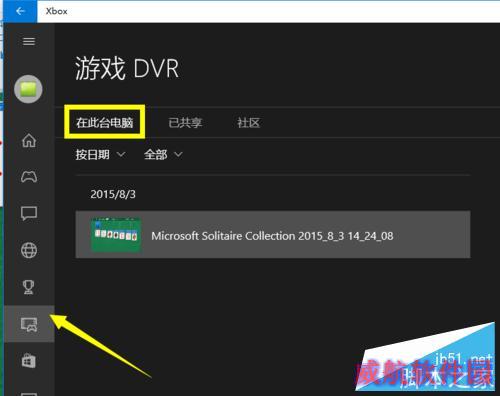Click the 游戏 DVR page title
Viewport: 500px width, 396px height.
pyautogui.click(x=127, y=68)
